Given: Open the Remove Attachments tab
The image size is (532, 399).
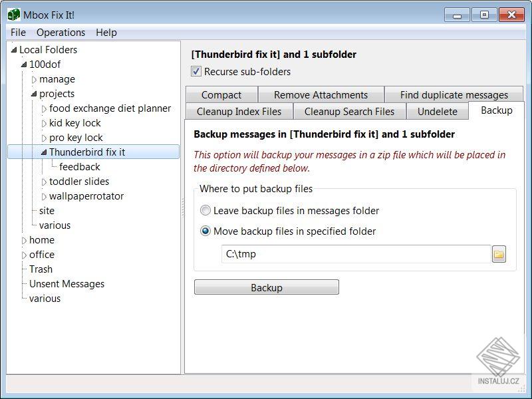Looking at the screenshot, I should (x=321, y=94).
